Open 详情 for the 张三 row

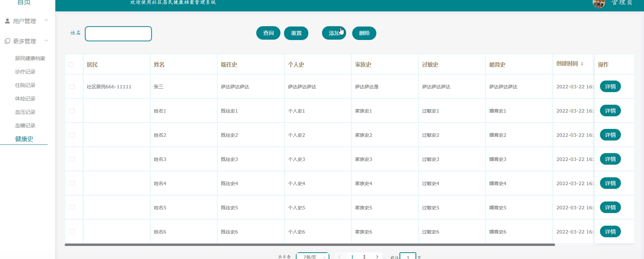(x=610, y=87)
